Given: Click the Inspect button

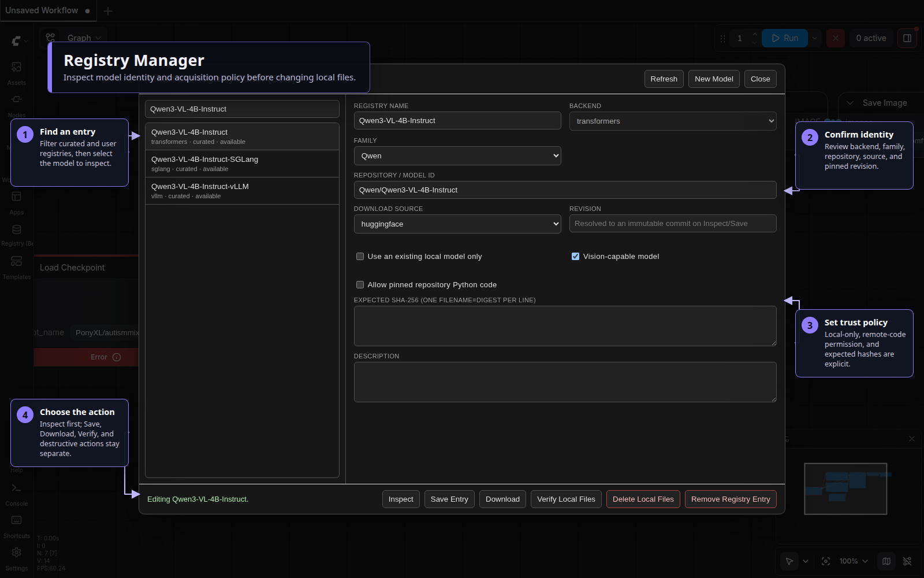Looking at the screenshot, I should tap(401, 499).
